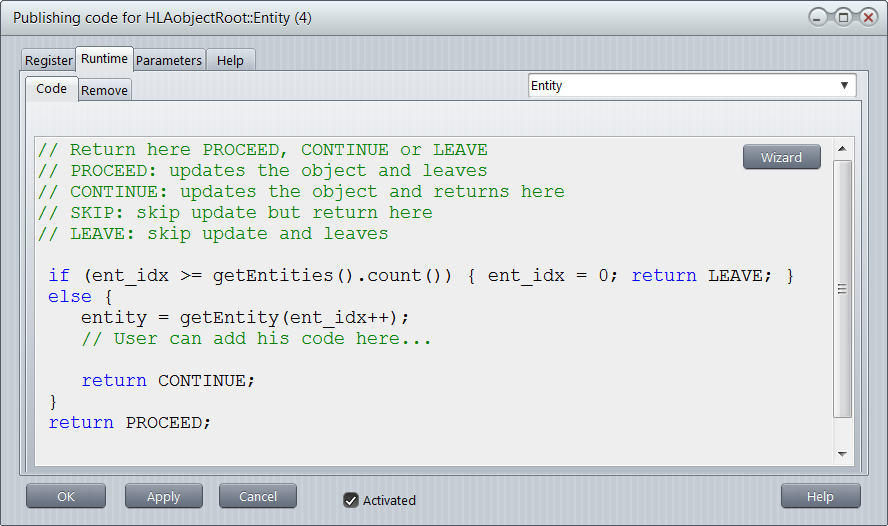Click the scrollbar down arrow in code editor

(843, 454)
